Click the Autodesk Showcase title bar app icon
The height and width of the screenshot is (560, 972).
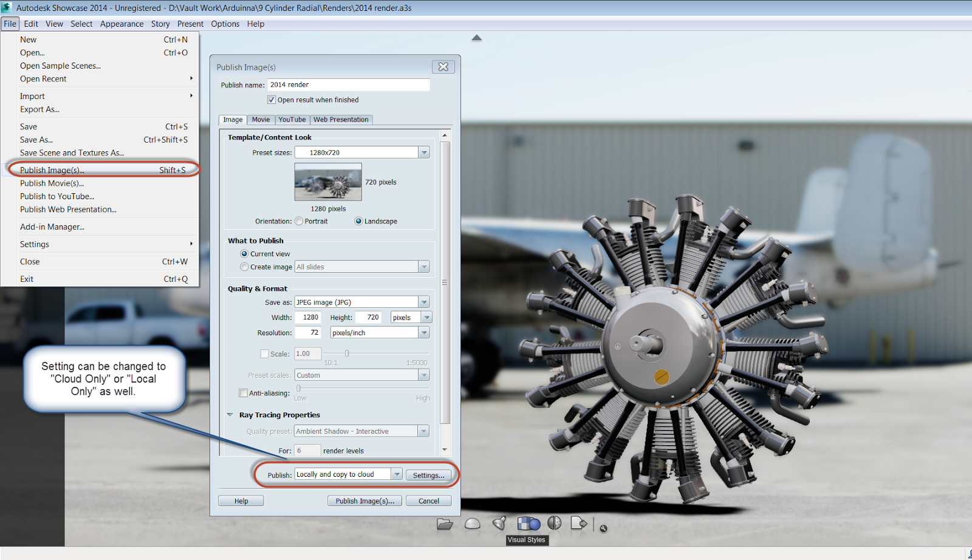coord(7,7)
